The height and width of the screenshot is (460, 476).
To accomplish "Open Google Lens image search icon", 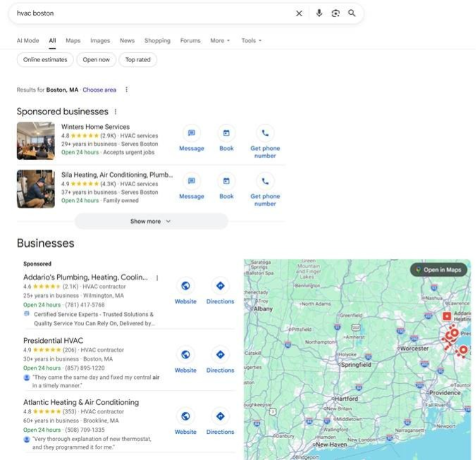I will tap(336, 13).
